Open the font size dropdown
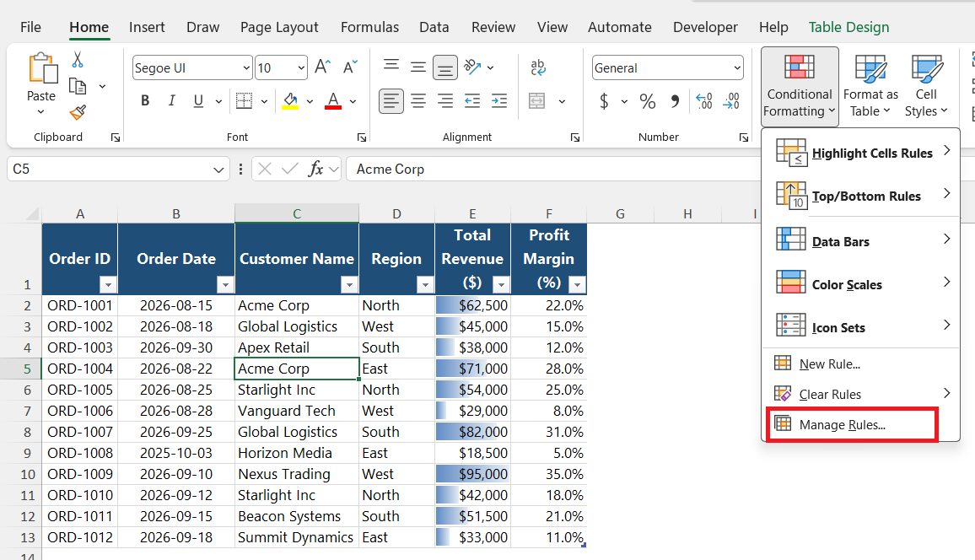The image size is (975, 560). 302,67
